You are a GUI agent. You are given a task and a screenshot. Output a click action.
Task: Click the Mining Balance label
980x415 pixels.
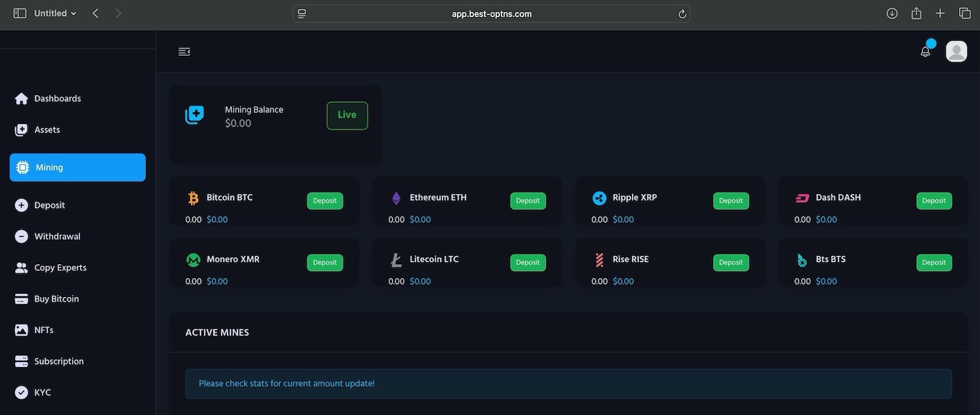pyautogui.click(x=254, y=109)
